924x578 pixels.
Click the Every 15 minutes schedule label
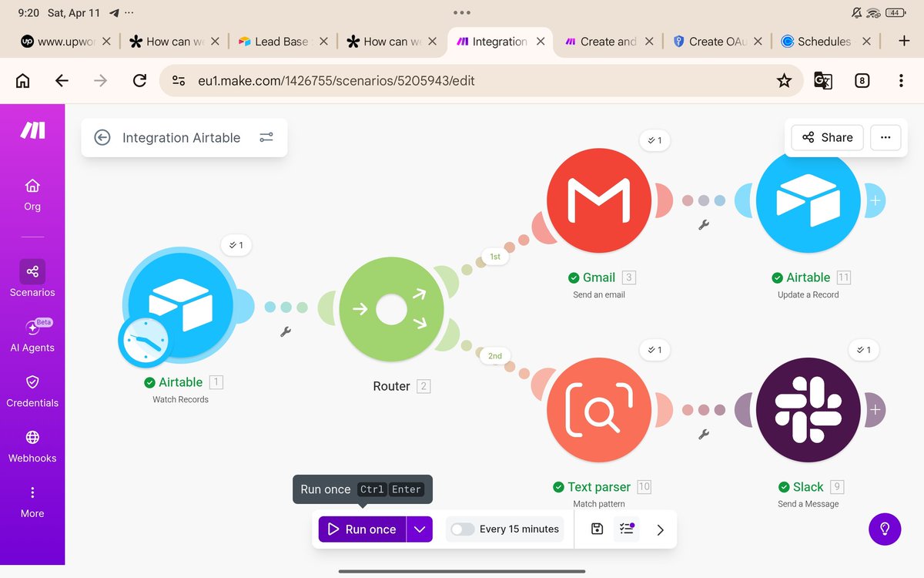point(519,529)
